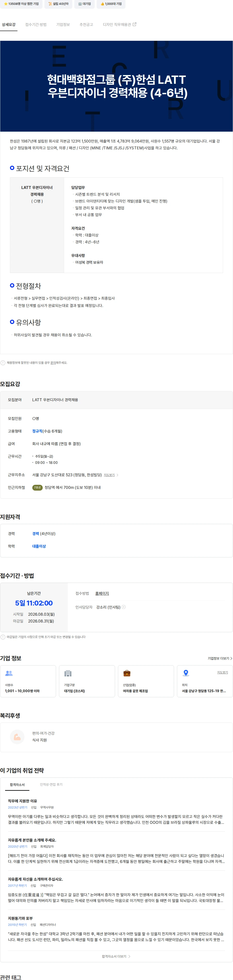Viewport: 233px width, 980px height.
Task: Click 2015년 하반기 label
Action: pos(17,925)
